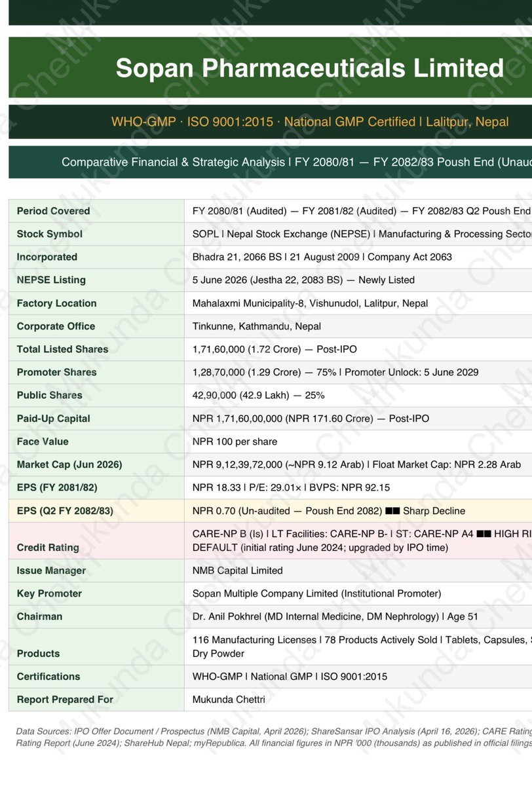532x786 pixels.
Task: Click the 'Issue Manager' row label
Action: pos(51,571)
